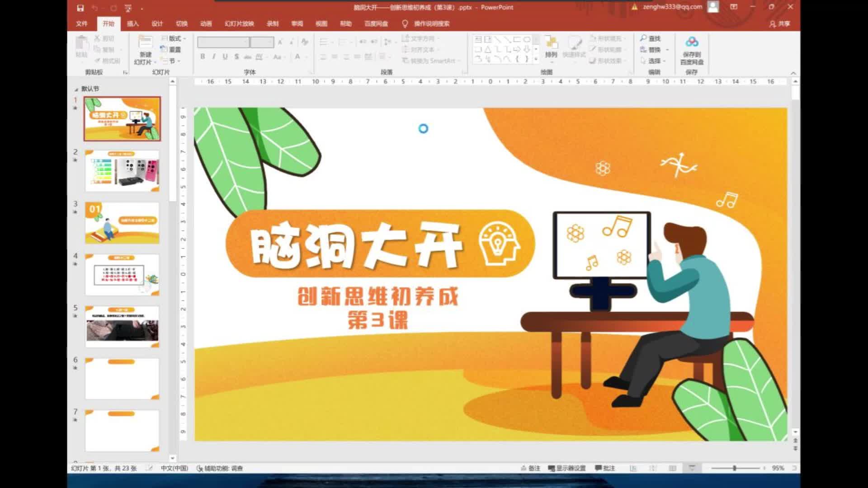Screen dimensions: 868x488
Task: Click the Normal view icon in status bar
Action: pos(633,468)
